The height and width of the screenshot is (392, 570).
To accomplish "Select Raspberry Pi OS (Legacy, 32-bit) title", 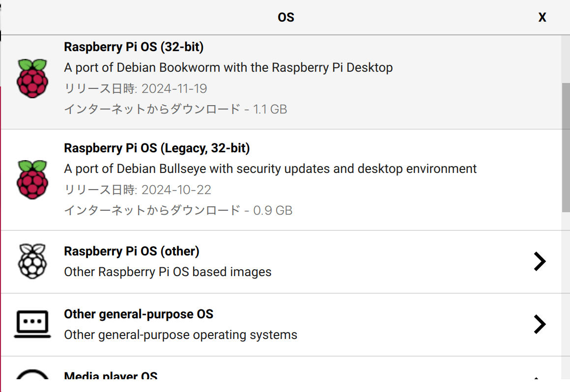I will coord(157,148).
